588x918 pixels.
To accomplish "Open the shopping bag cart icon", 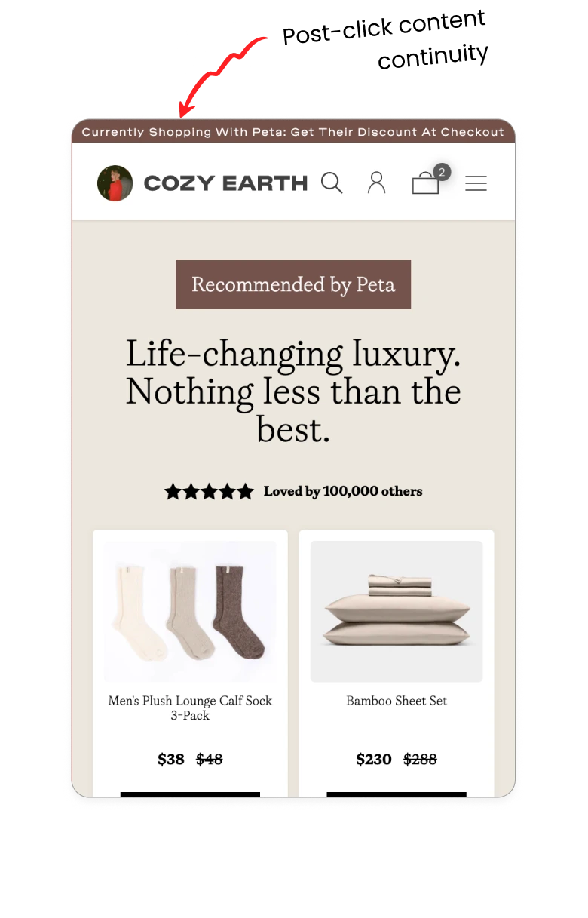I will click(x=426, y=183).
